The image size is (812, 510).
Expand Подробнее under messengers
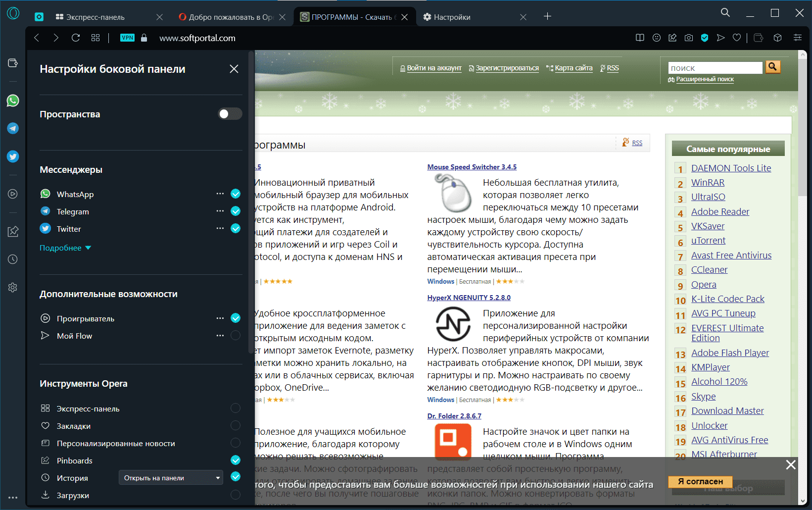click(65, 248)
